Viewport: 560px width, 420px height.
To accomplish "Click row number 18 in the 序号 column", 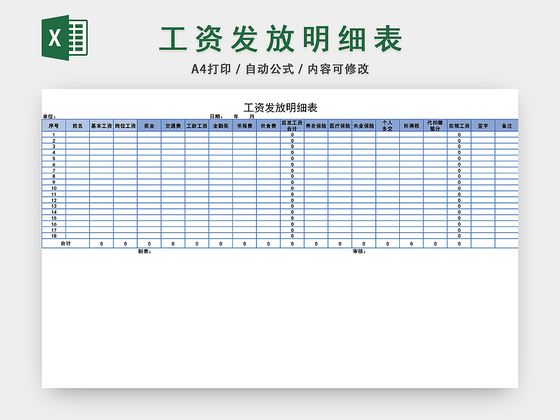I will tap(54, 236).
